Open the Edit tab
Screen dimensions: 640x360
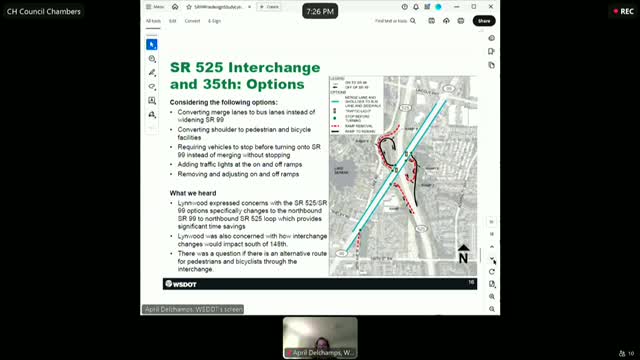click(x=173, y=21)
